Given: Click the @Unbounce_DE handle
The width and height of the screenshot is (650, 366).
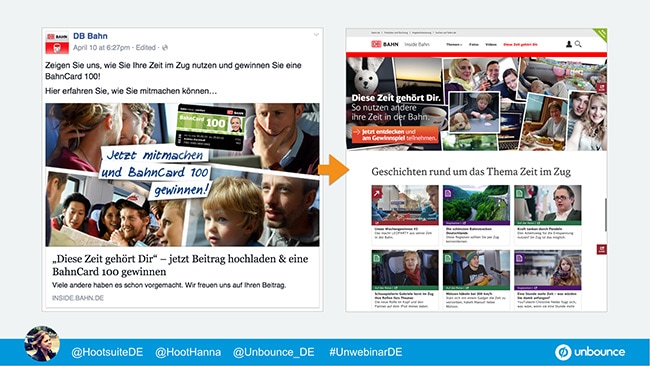Looking at the screenshot, I should pos(274,352).
